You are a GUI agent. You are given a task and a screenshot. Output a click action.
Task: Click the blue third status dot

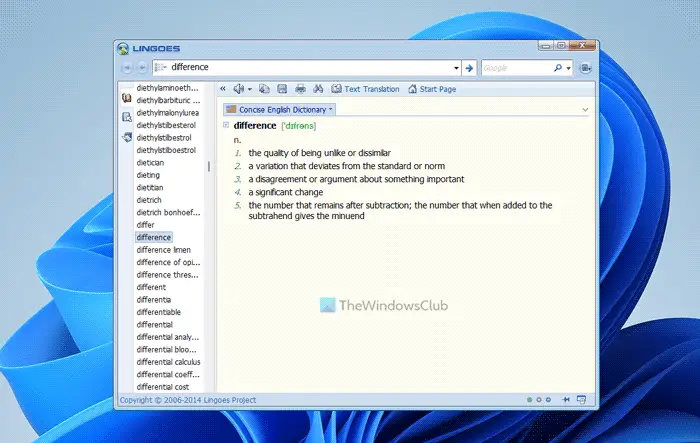pyautogui.click(x=548, y=400)
